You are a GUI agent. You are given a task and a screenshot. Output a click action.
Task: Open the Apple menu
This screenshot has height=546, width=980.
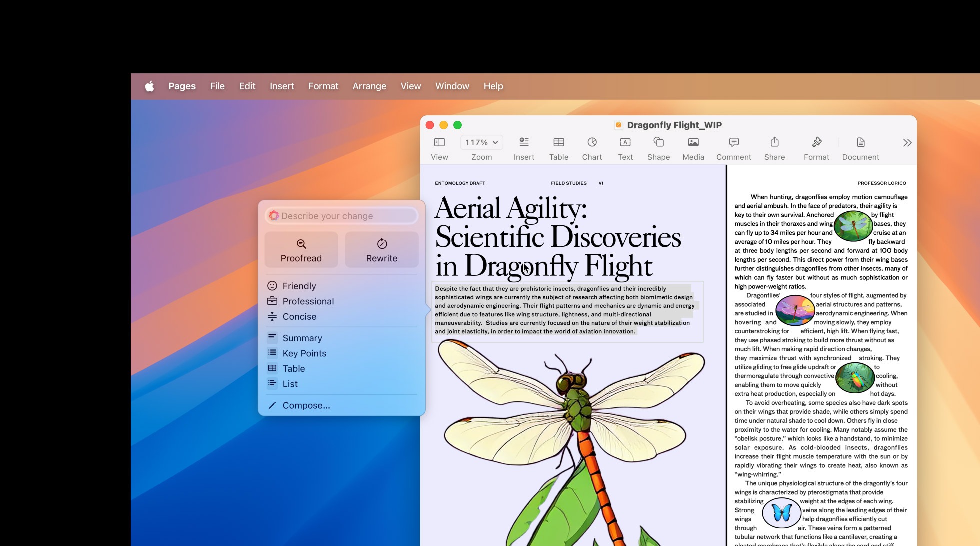pyautogui.click(x=149, y=86)
